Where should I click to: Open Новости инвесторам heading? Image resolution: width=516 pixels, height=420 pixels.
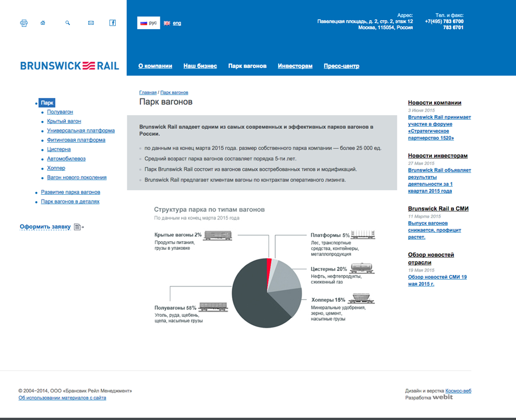pyautogui.click(x=437, y=156)
